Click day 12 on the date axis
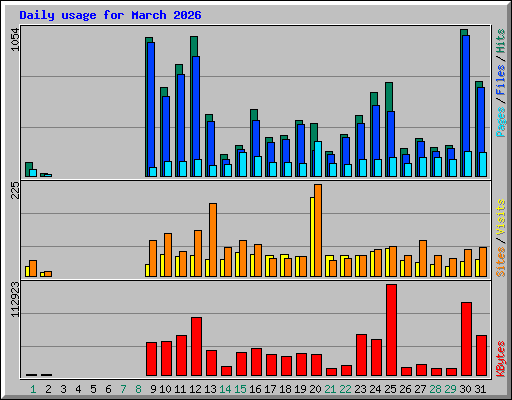This screenshot has width=512, height=400. [x=195, y=389]
